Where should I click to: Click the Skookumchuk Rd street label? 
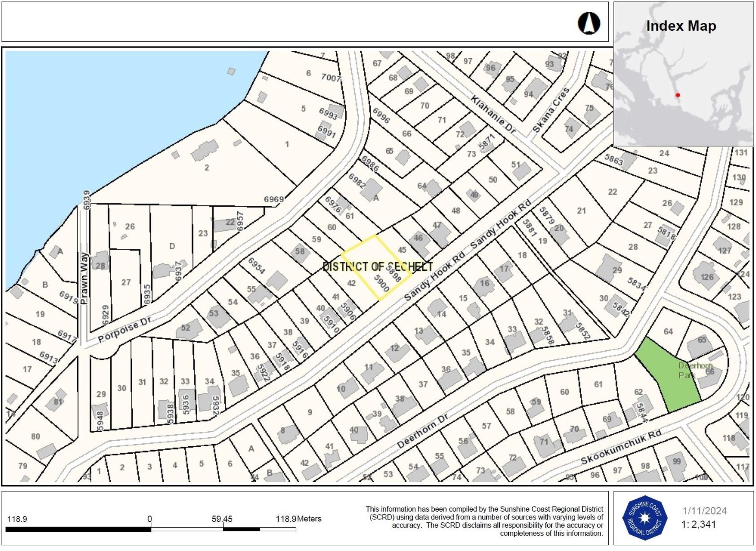pyautogui.click(x=621, y=447)
